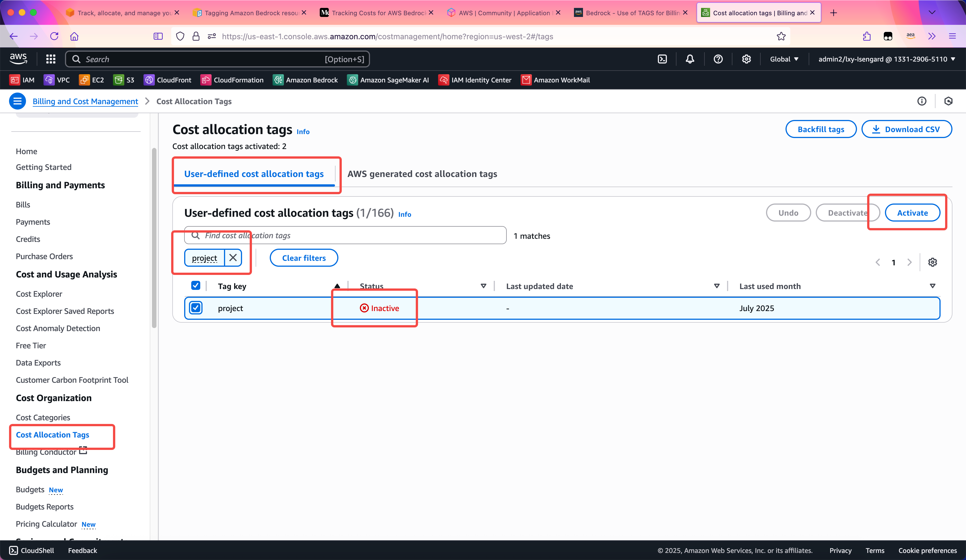Open the CloudFormation service shortcut
Screen dimensions: 966x560
(x=232, y=80)
